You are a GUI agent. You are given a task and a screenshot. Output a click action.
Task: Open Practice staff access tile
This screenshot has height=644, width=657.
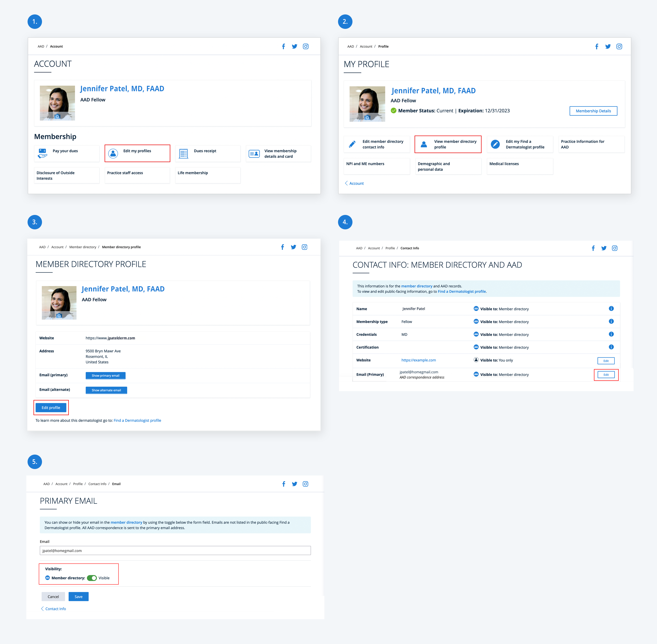coord(137,175)
